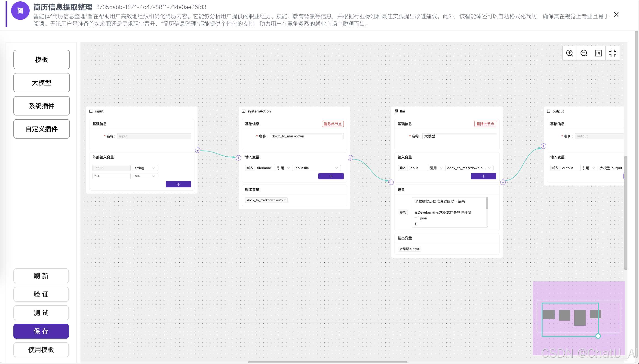Click 删除此节点 on systemAction node
This screenshot has height=364, width=639.
point(332,124)
